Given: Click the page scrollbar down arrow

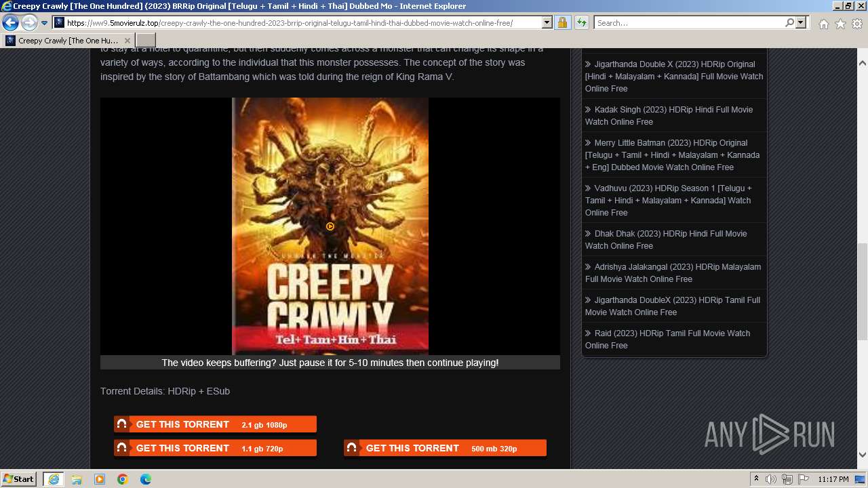Looking at the screenshot, I should [x=863, y=455].
